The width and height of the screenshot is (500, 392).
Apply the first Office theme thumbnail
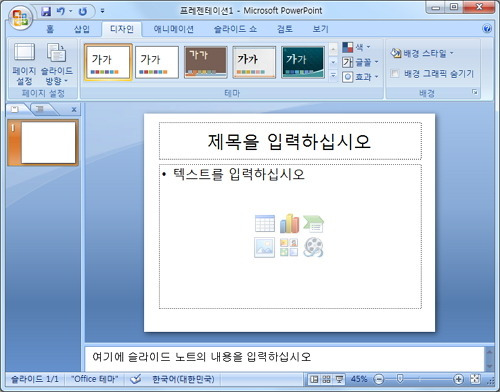tap(108, 62)
